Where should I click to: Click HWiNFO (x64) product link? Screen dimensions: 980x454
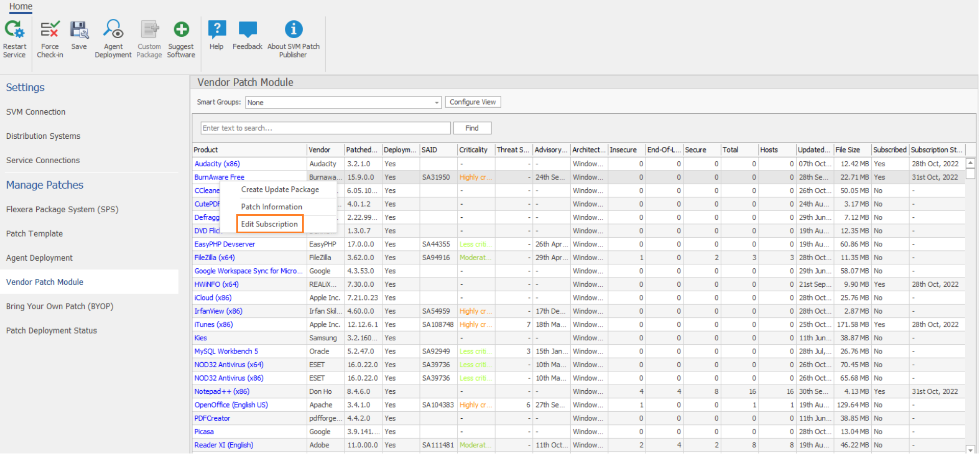tap(216, 284)
